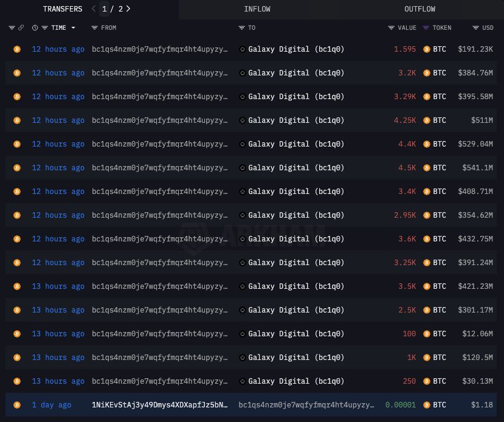Open sender bc1qs4nzm0je7 address on $408.71M row
This screenshot has height=422, width=504.
click(x=160, y=192)
